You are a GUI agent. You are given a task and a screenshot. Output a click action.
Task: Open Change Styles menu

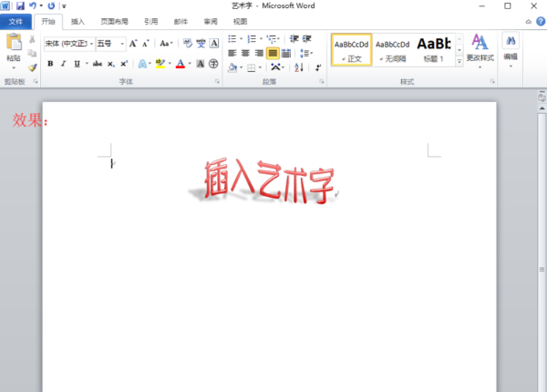(x=480, y=50)
